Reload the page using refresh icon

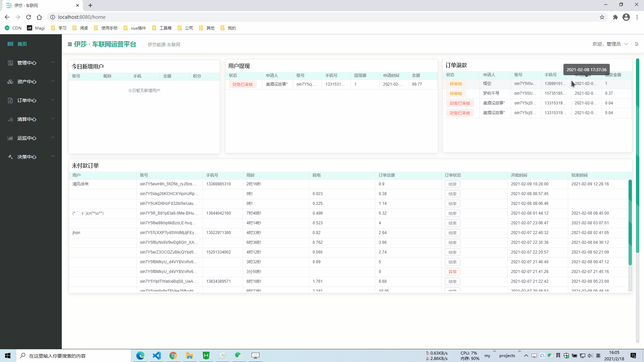29,17
